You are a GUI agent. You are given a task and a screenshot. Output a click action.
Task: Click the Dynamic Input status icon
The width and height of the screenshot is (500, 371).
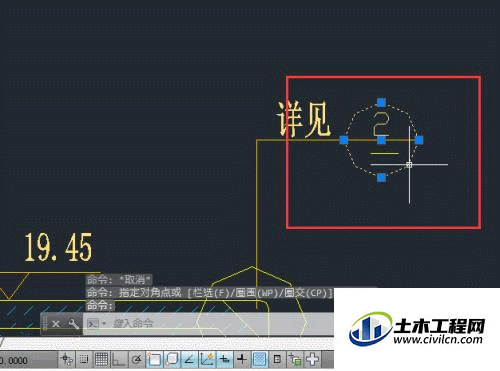(225, 359)
